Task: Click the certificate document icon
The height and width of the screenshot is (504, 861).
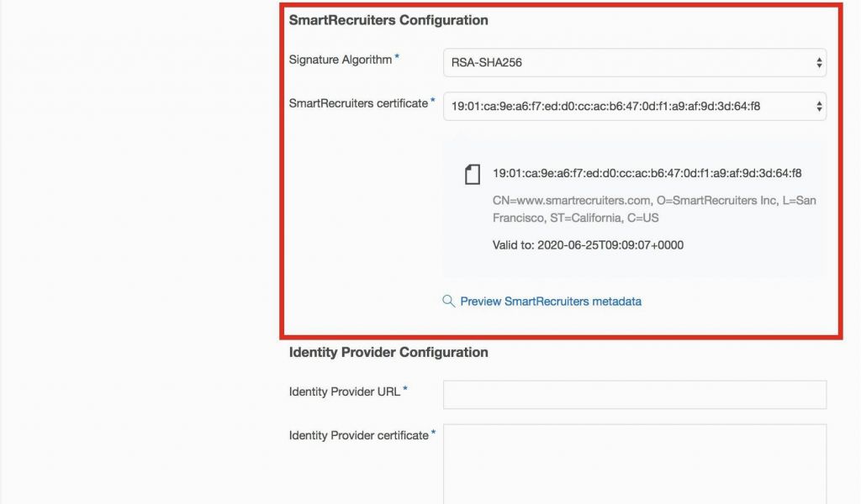Action: pyautogui.click(x=473, y=174)
